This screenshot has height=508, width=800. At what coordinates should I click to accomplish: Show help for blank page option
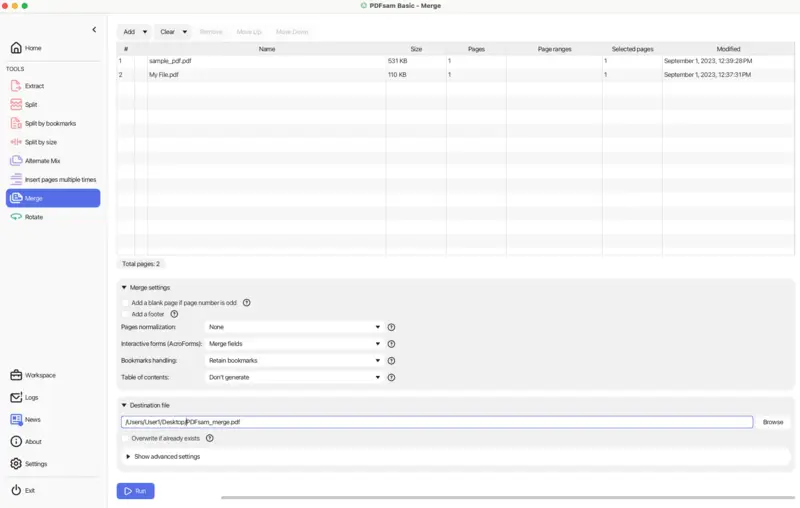coord(246,302)
